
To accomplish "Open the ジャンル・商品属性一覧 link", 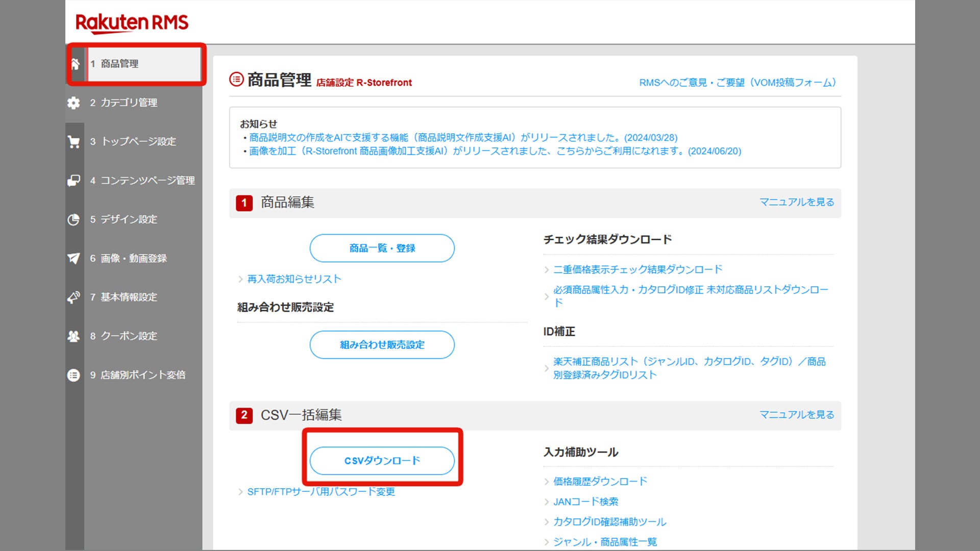I will 605,542.
